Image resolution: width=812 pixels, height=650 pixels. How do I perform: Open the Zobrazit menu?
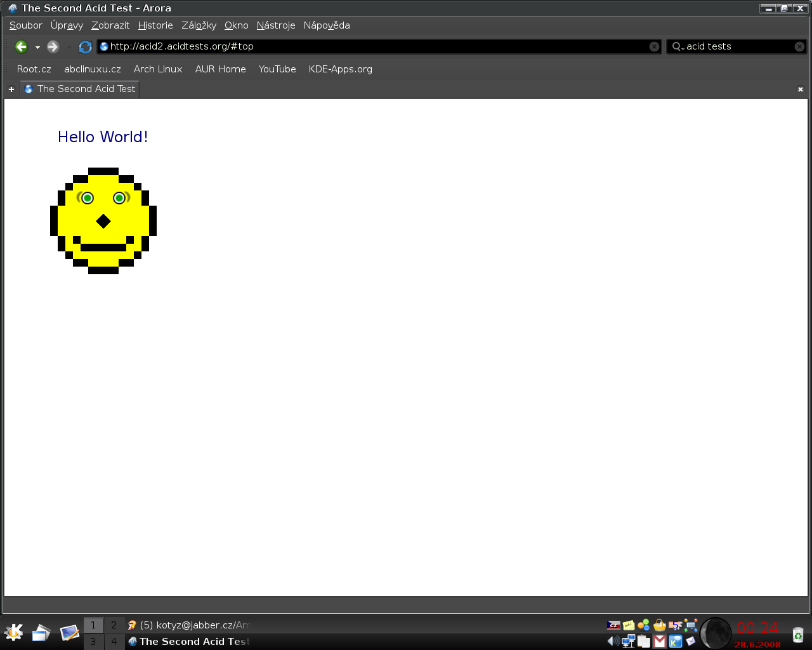(x=110, y=25)
